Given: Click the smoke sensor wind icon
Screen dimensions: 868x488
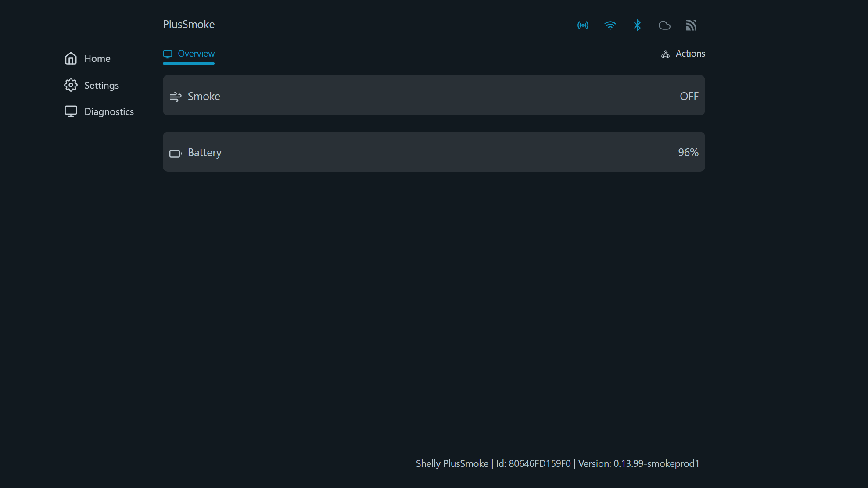Looking at the screenshot, I should (176, 96).
